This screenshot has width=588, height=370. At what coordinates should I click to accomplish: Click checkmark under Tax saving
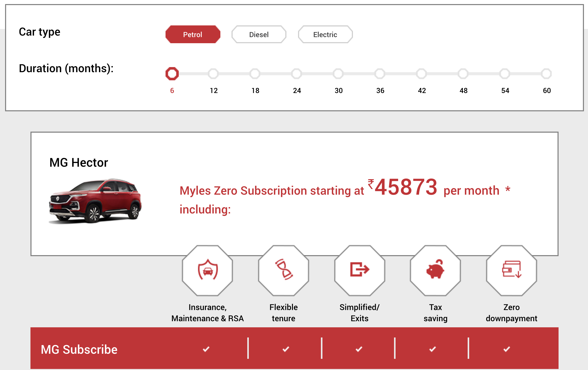(x=433, y=349)
